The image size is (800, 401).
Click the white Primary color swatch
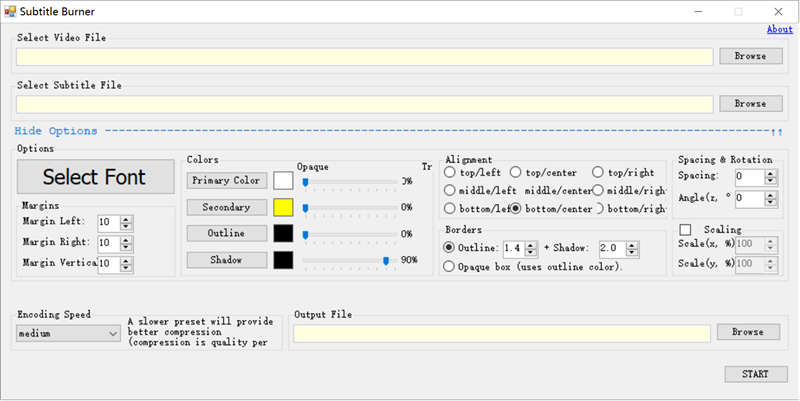point(283,181)
